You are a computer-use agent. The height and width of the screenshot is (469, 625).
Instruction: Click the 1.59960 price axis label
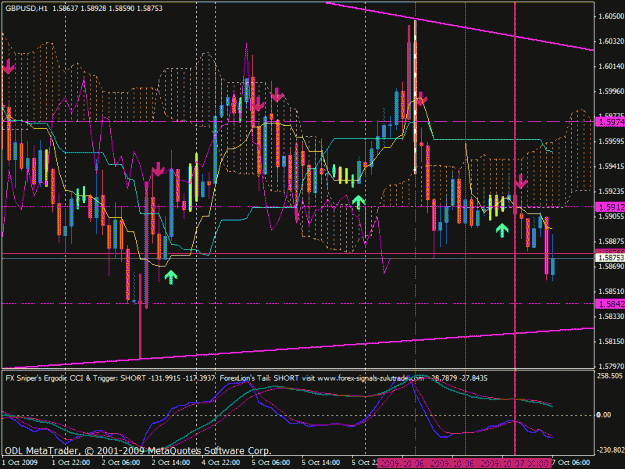[x=611, y=91]
